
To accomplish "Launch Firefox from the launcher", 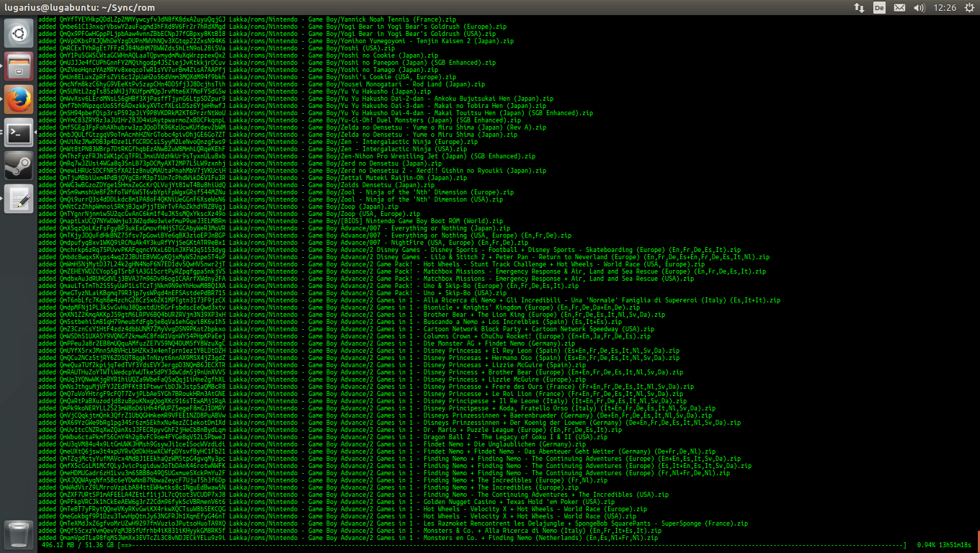I will pyautogui.click(x=19, y=99).
